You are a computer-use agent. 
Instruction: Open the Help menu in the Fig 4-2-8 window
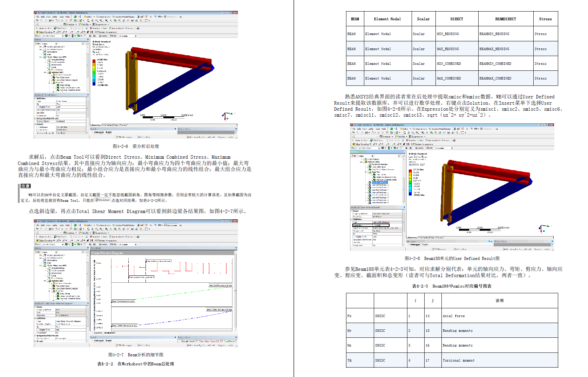(x=384, y=129)
